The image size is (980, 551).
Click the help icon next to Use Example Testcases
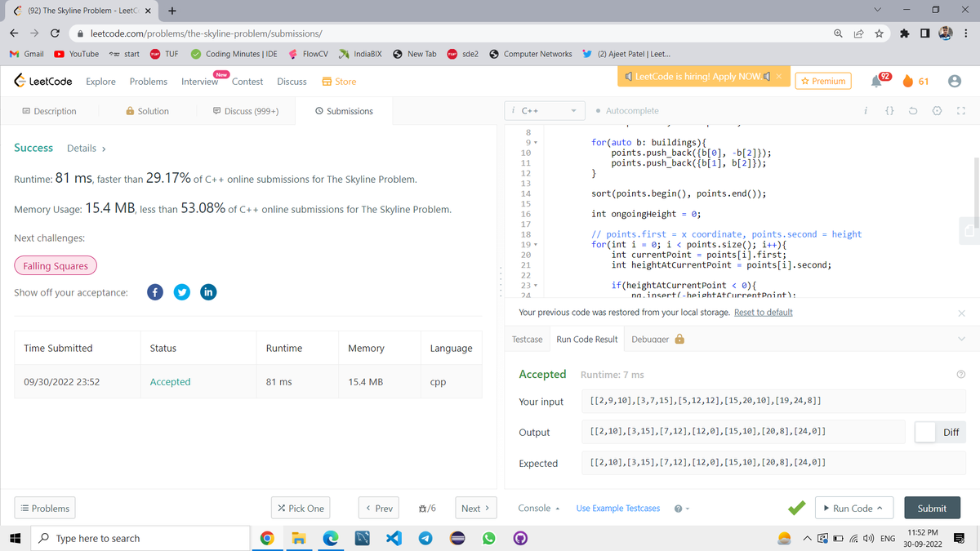(x=678, y=509)
